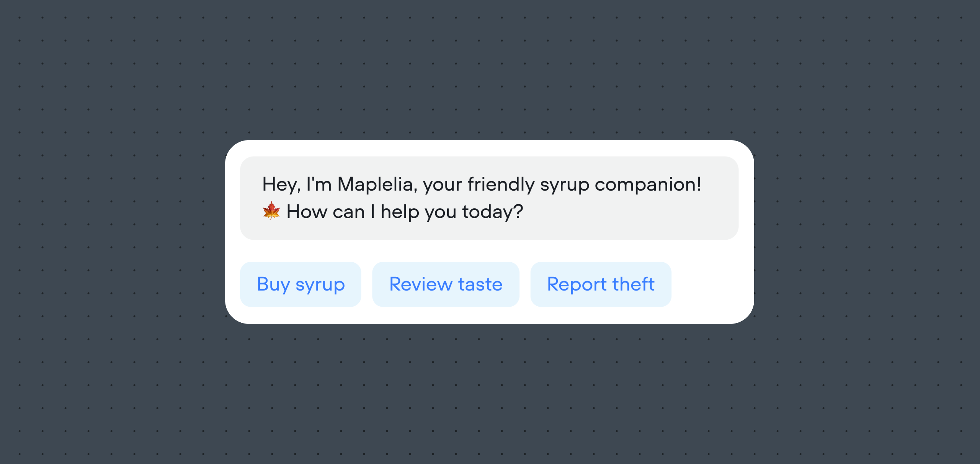Click the dotted dark background above the chat card

(489, 69)
